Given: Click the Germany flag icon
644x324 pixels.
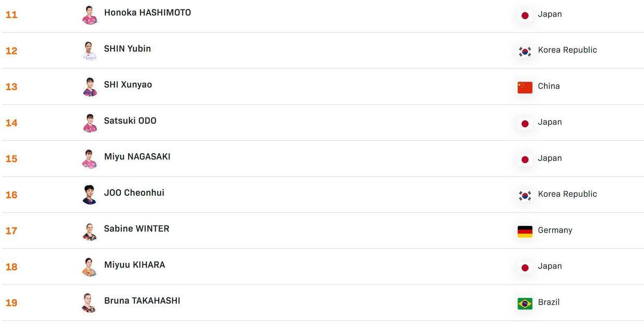Looking at the screenshot, I should click(x=525, y=232).
